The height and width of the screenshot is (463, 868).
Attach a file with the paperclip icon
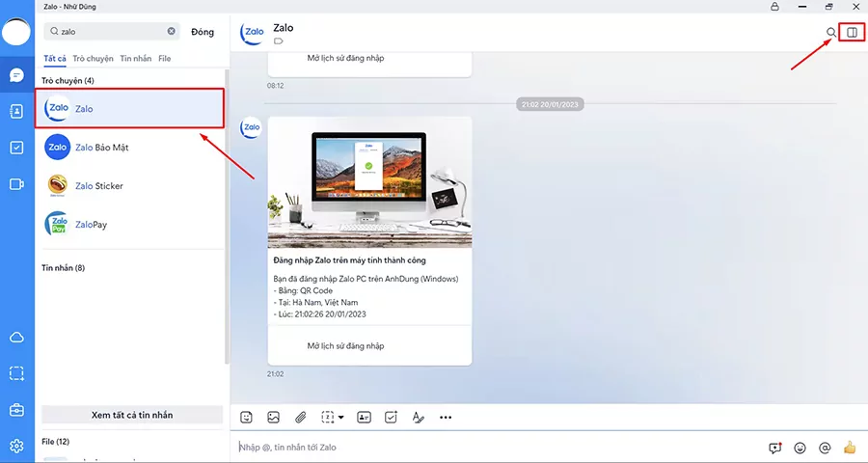(x=301, y=418)
